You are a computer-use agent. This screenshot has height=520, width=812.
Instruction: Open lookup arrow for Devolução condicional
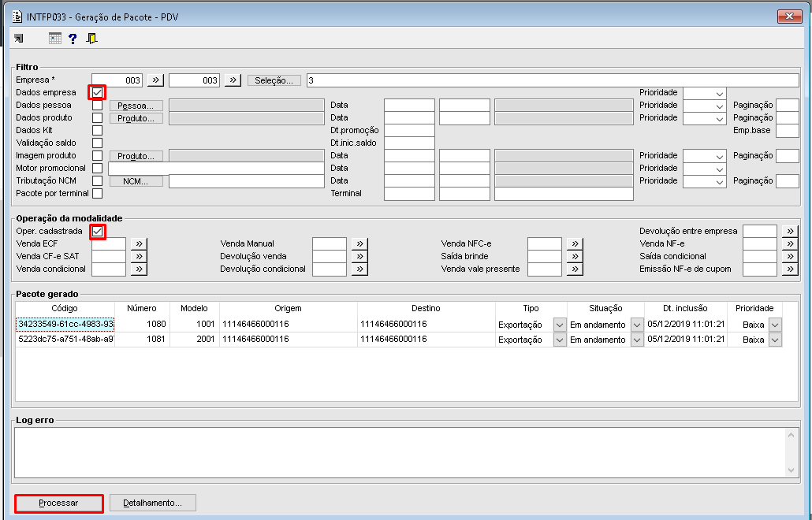[359, 269]
